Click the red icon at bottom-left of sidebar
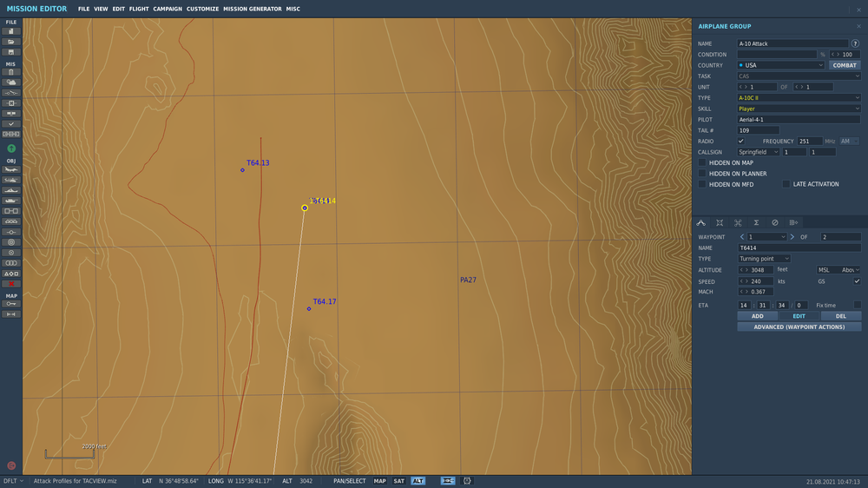The height and width of the screenshot is (488, 868). point(11,465)
